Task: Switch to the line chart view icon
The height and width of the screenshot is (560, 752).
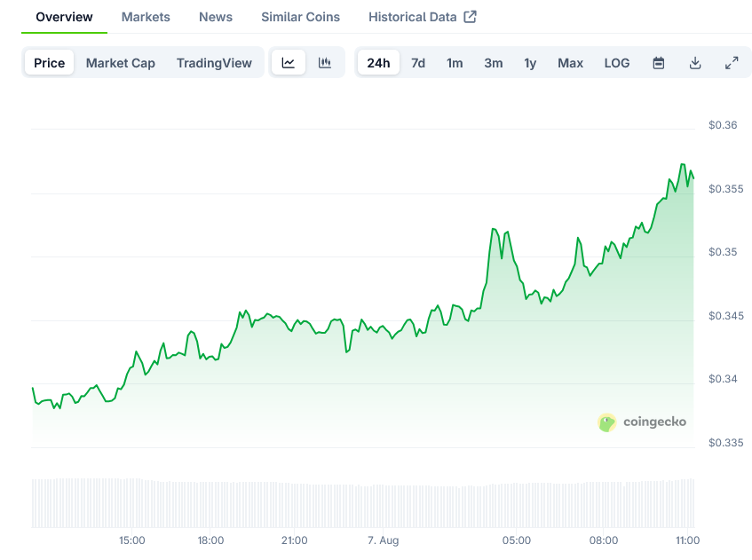Action: 289,63
